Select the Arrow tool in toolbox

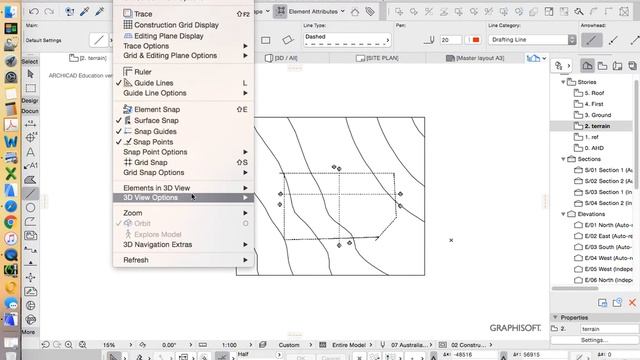coord(30,74)
